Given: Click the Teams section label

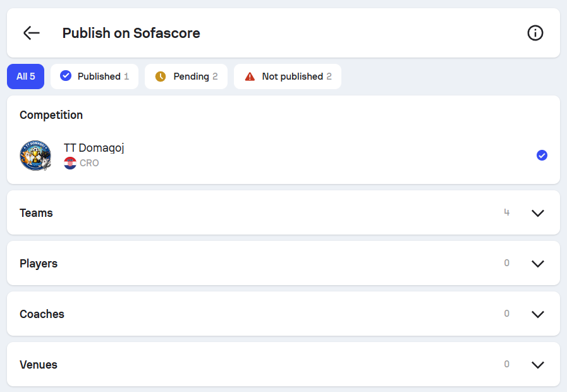Looking at the screenshot, I should tap(36, 213).
